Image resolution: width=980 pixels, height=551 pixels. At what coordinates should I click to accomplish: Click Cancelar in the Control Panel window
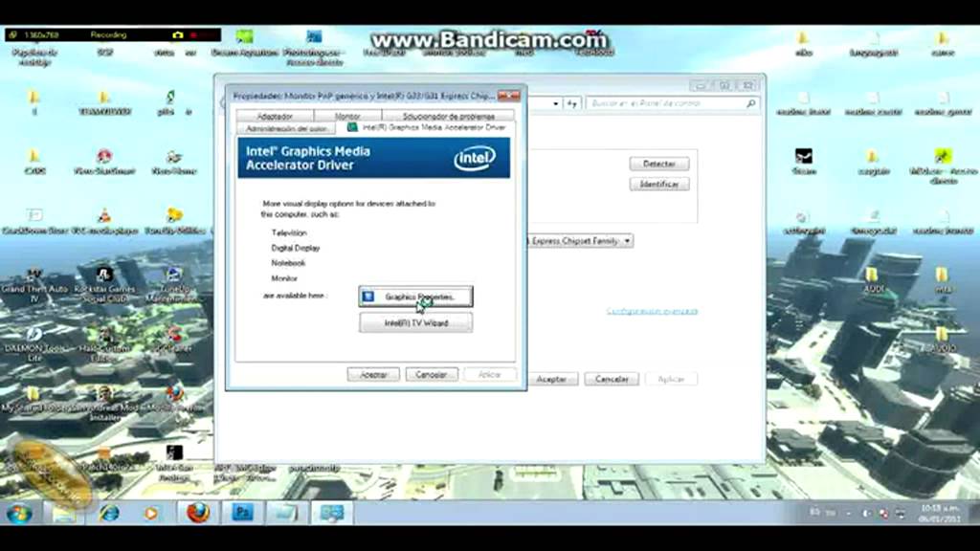click(x=612, y=379)
